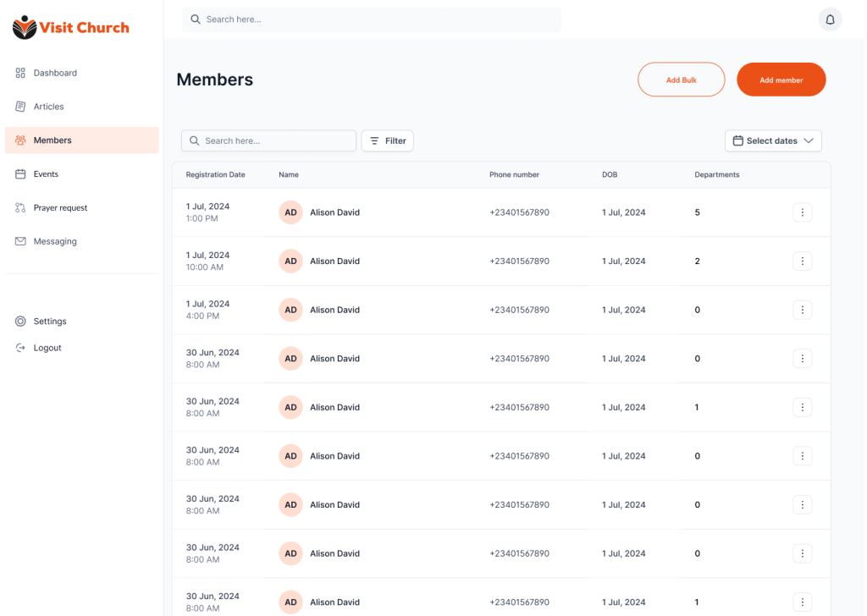The width and height of the screenshot is (867, 616).
Task: Expand the Select dates dropdown
Action: click(x=772, y=140)
